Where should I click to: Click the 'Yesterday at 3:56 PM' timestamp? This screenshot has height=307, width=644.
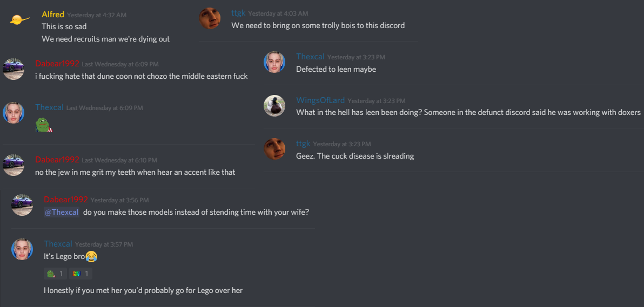[119, 200]
